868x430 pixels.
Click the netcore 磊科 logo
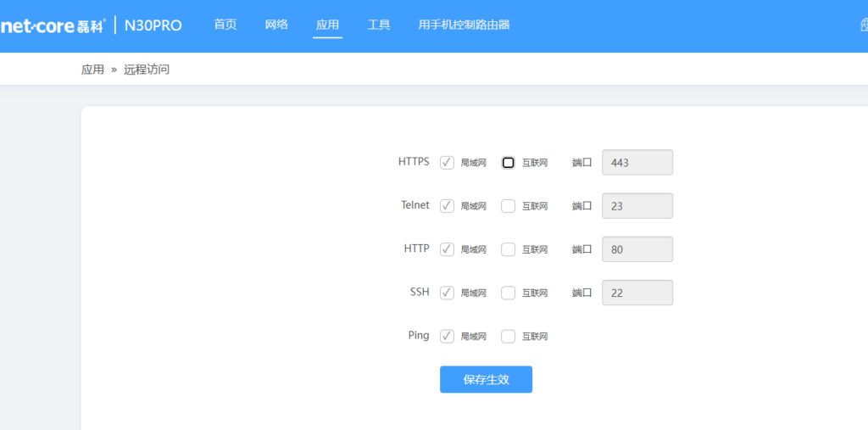[x=53, y=25]
